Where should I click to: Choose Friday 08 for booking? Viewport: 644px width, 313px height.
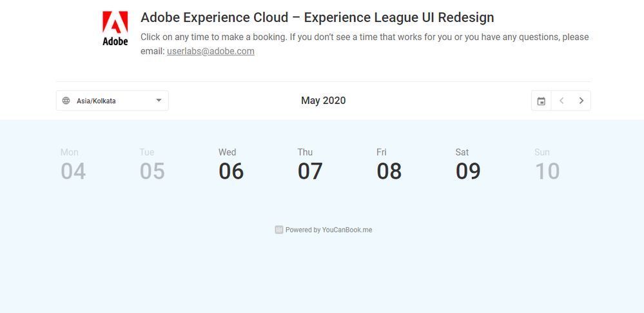coord(389,165)
